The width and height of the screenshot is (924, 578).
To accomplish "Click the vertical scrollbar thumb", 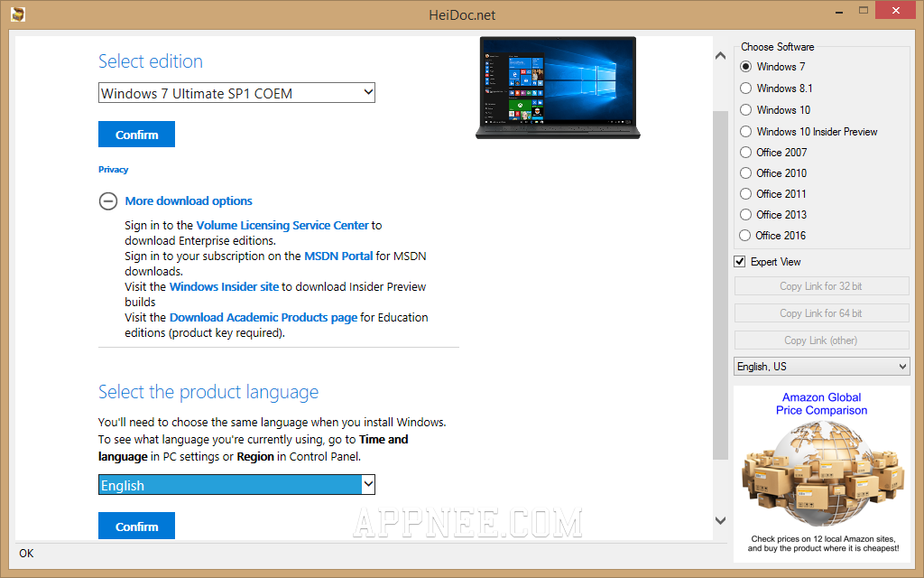I will (720, 284).
